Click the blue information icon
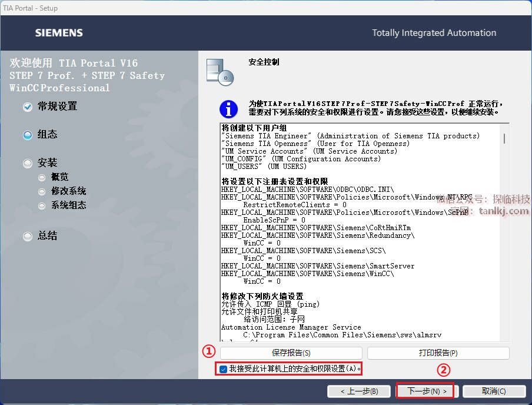The height and width of the screenshot is (405, 532). click(229, 109)
